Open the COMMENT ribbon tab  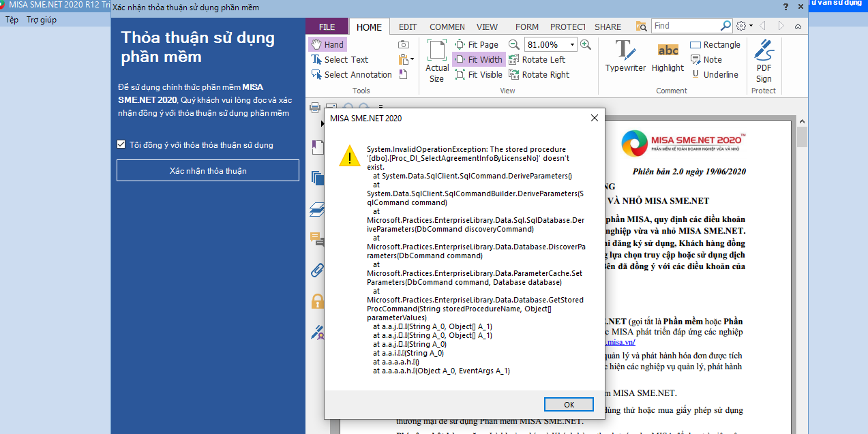click(447, 27)
